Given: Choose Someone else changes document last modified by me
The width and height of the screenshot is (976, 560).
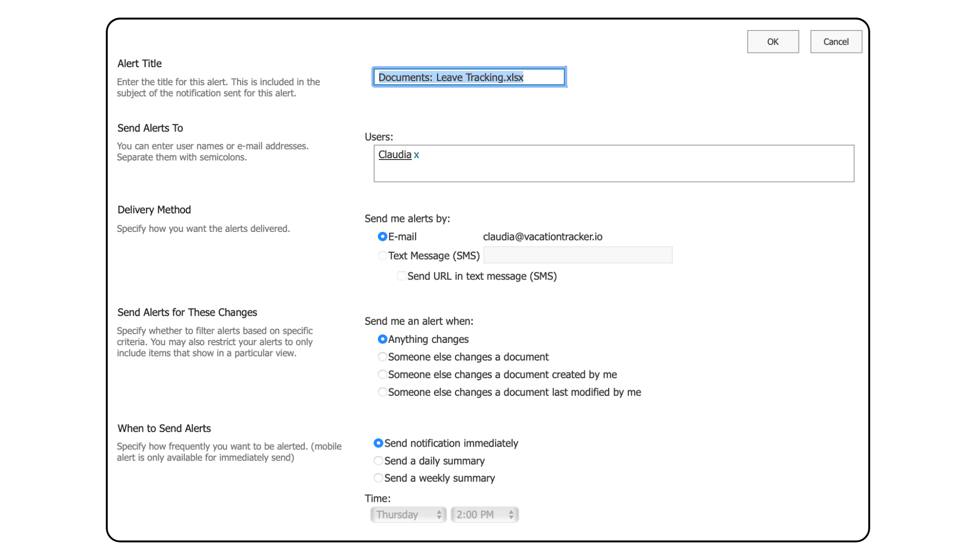Looking at the screenshot, I should pyautogui.click(x=380, y=392).
